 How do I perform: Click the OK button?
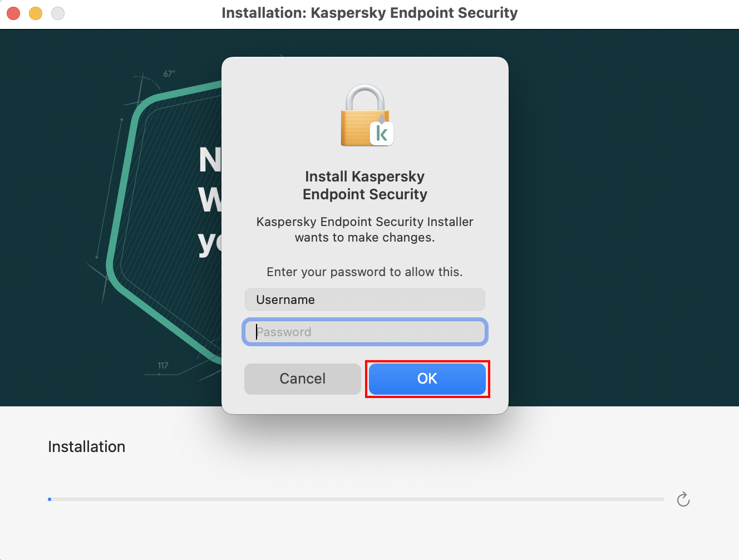(427, 379)
